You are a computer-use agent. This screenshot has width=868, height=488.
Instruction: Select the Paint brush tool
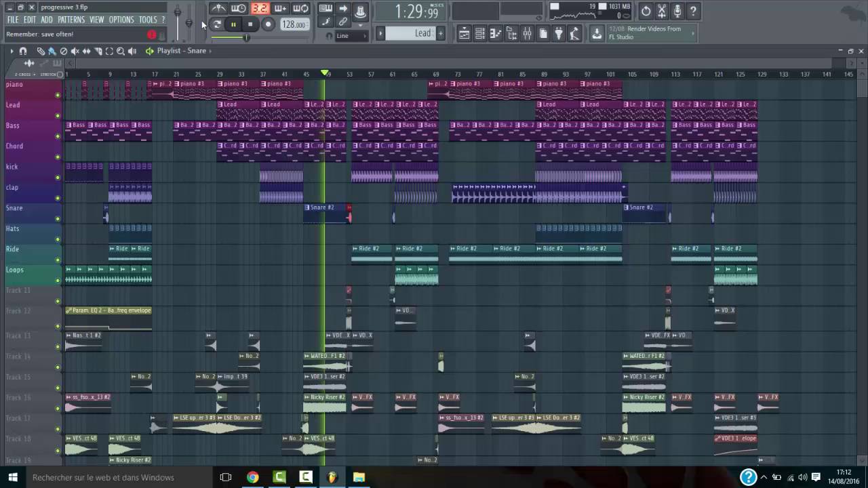(x=52, y=51)
